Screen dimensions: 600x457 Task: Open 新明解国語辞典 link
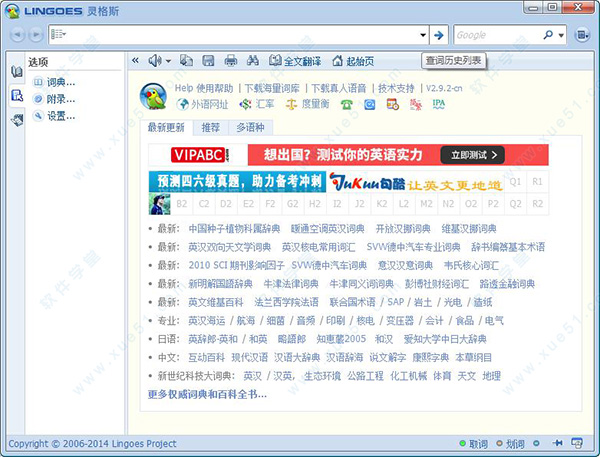pyautogui.click(x=220, y=284)
